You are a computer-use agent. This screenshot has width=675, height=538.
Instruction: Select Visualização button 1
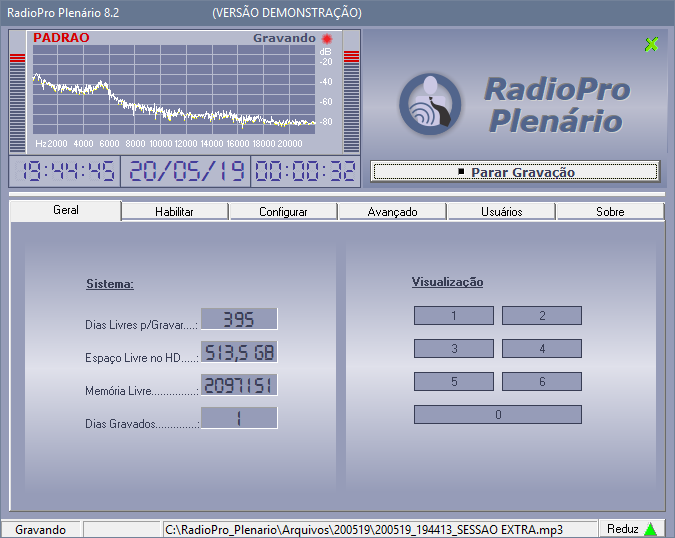pyautogui.click(x=454, y=315)
